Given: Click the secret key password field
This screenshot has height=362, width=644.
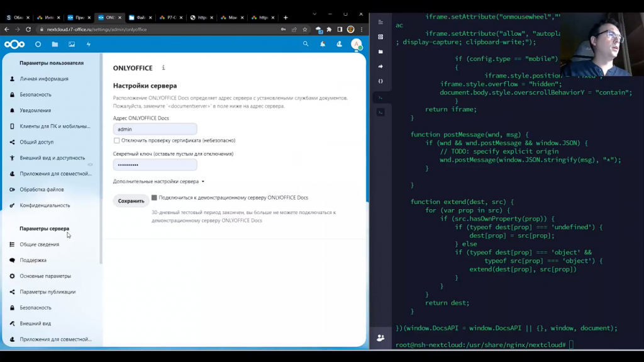Looking at the screenshot, I should point(155,164).
